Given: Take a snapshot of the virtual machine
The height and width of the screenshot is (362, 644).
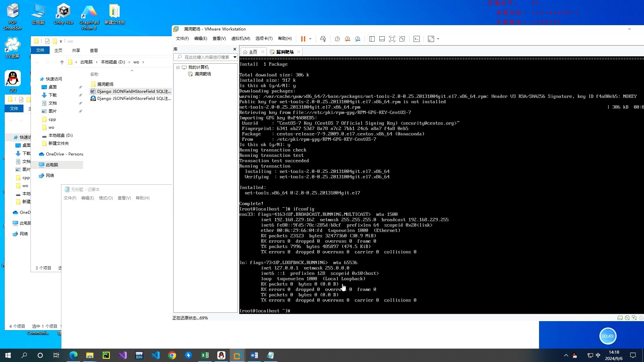Looking at the screenshot, I should click(x=337, y=39).
